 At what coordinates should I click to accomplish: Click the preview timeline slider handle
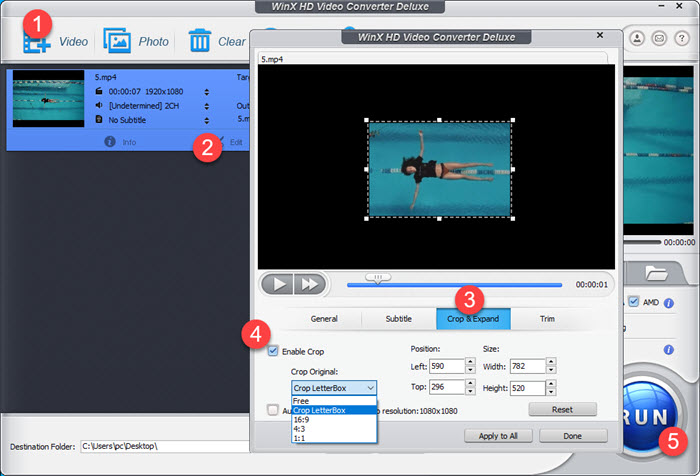click(378, 278)
